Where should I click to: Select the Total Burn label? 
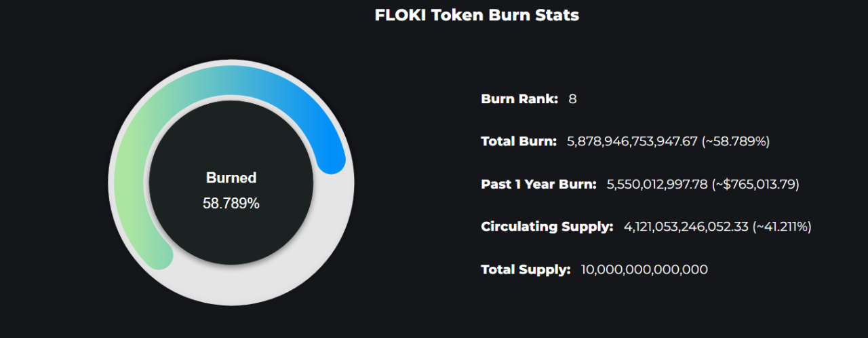tap(519, 141)
